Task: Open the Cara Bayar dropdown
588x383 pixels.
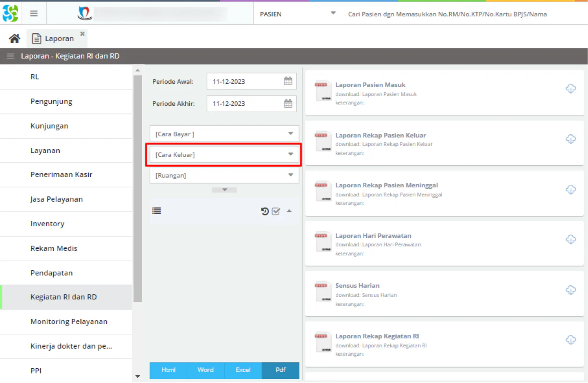Action: coord(225,134)
